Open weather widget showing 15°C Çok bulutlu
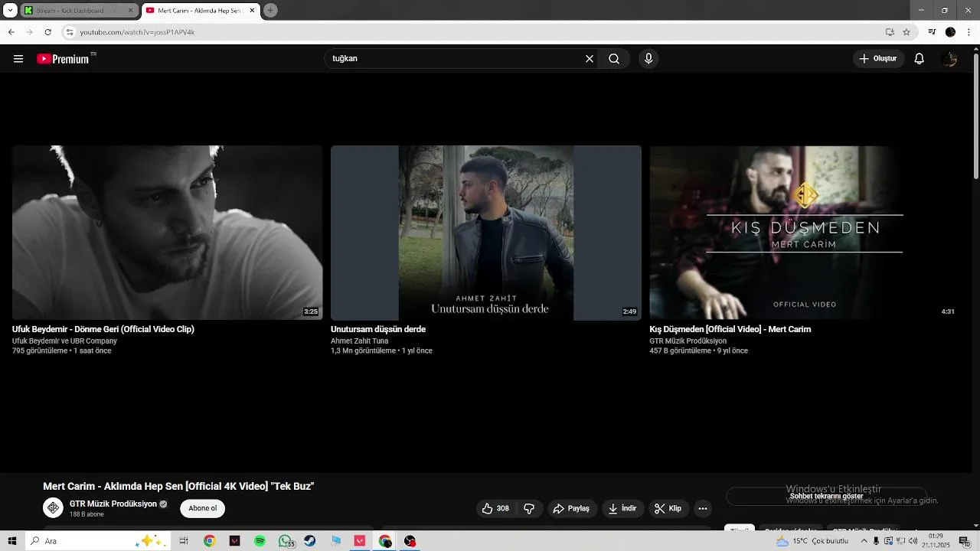Screen dimensions: 980x551 (x=812, y=541)
